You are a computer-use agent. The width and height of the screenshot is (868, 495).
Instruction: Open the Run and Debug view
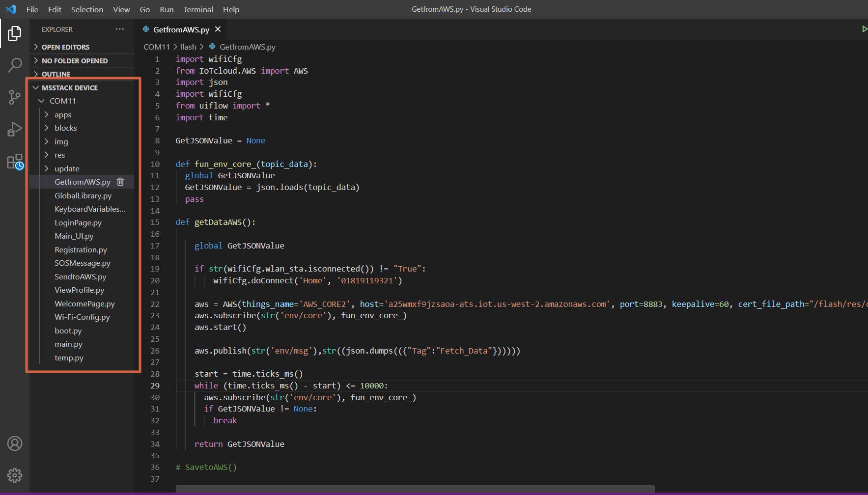pos(15,129)
